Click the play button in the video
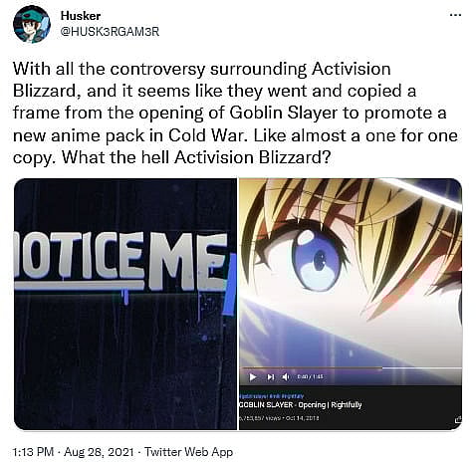Viewport: 476px width, 467px height. (x=253, y=377)
